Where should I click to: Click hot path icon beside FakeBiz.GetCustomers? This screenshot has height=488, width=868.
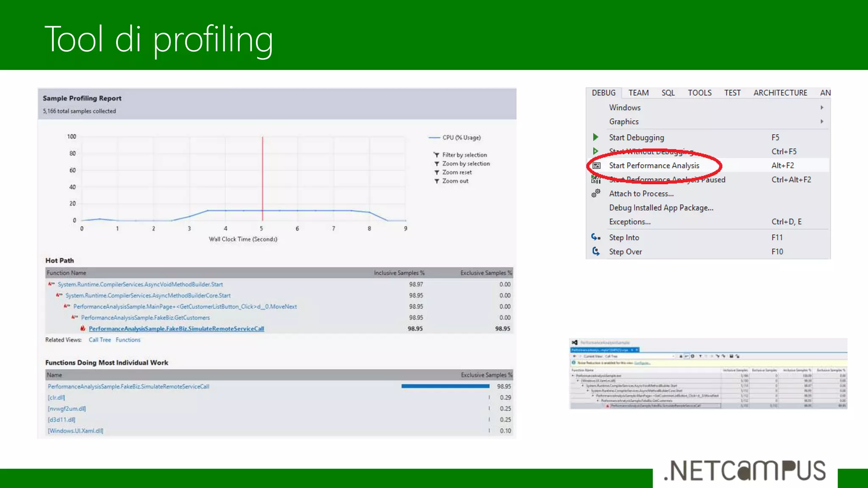click(x=75, y=317)
